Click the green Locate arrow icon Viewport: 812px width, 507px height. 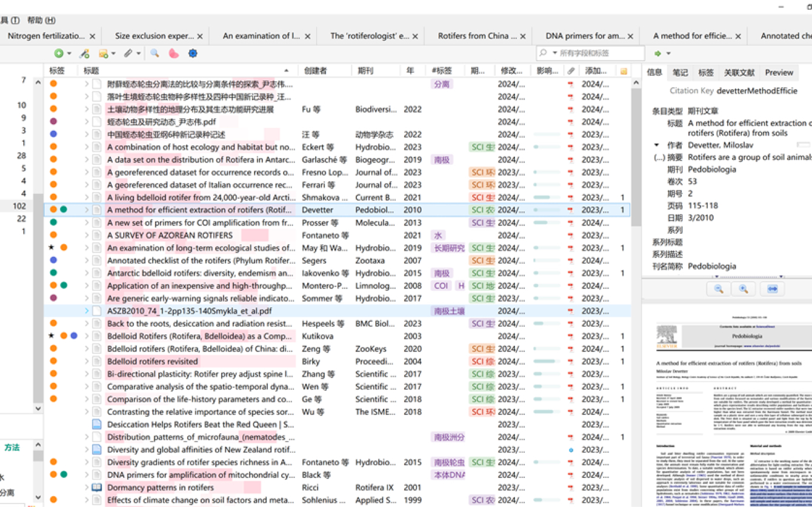657,53
